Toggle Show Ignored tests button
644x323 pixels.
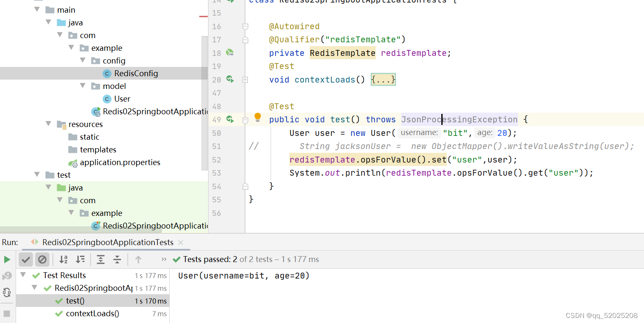pyautogui.click(x=42, y=260)
